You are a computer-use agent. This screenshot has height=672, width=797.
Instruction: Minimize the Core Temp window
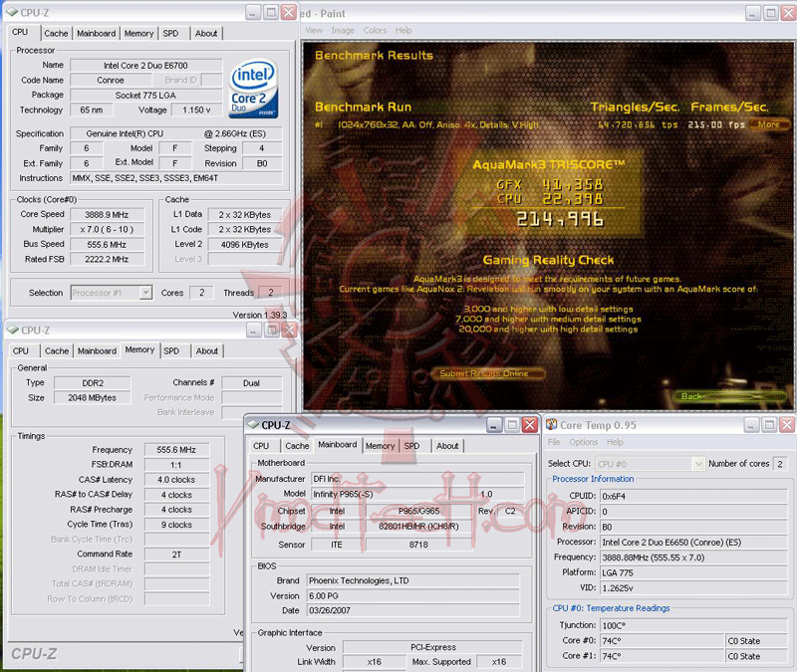752,425
